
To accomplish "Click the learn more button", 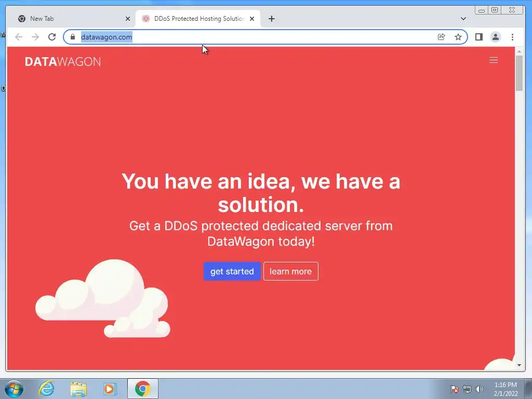I will pyautogui.click(x=291, y=271).
